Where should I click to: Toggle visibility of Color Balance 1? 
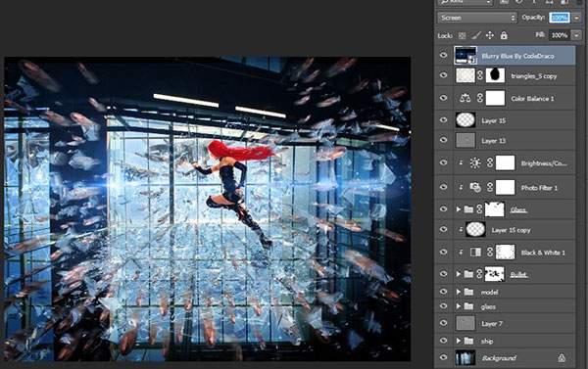(x=444, y=98)
